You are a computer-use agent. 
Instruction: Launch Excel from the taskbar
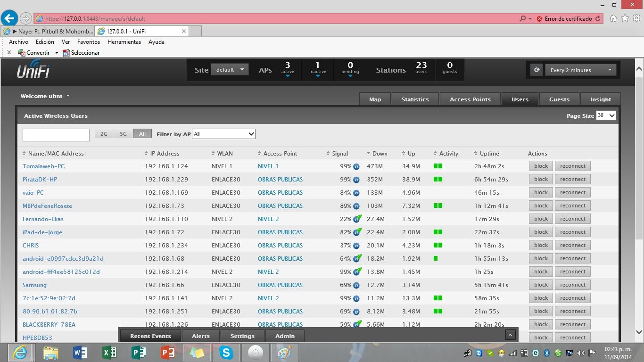click(x=109, y=352)
